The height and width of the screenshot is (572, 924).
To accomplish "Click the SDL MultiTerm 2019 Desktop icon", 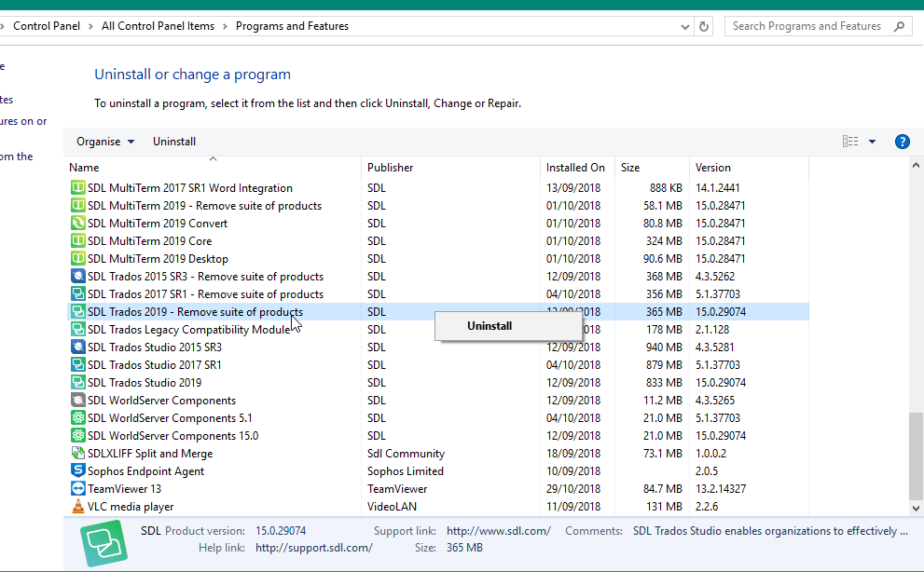I will click(77, 259).
